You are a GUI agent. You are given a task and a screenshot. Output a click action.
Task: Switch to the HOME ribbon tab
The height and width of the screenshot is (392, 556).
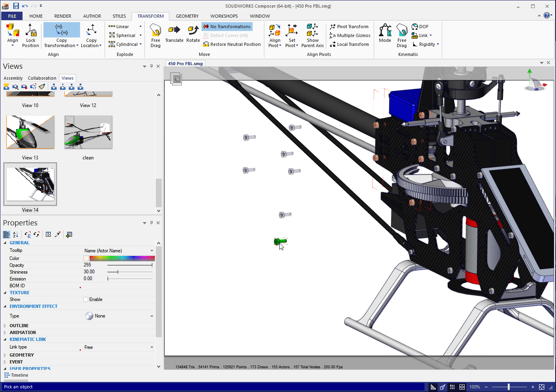[x=36, y=16]
